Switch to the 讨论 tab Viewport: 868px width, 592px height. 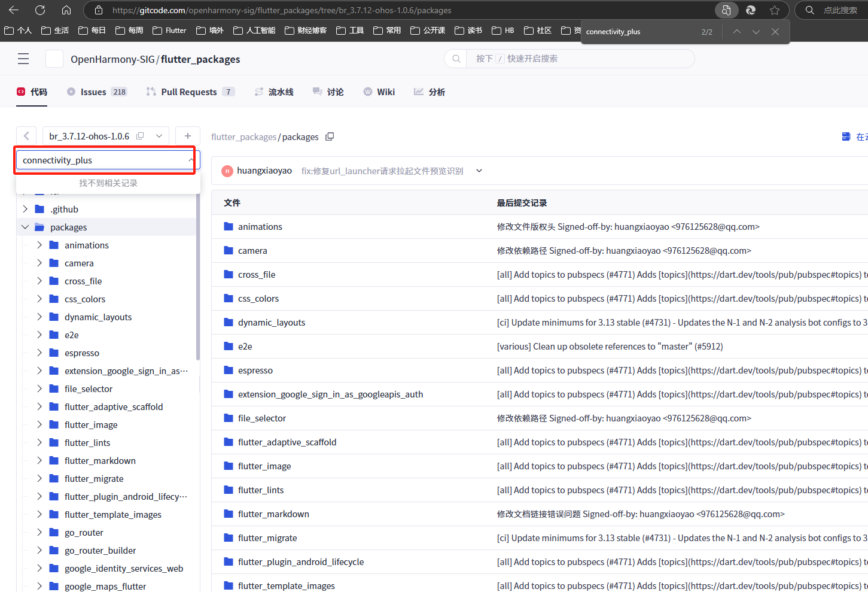click(328, 92)
